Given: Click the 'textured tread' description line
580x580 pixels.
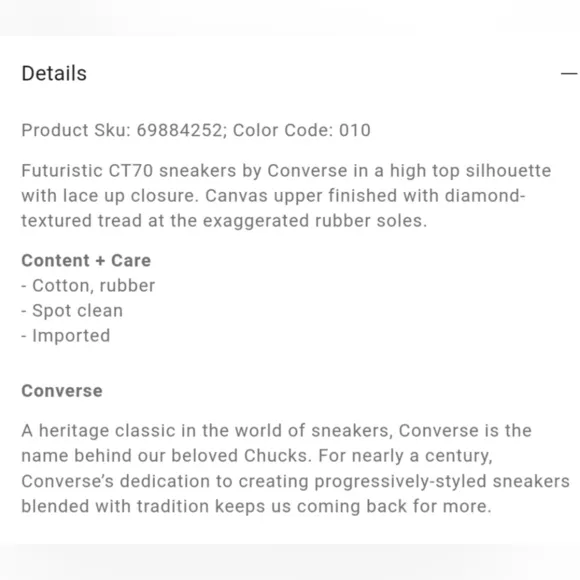Looking at the screenshot, I should click(x=224, y=221).
